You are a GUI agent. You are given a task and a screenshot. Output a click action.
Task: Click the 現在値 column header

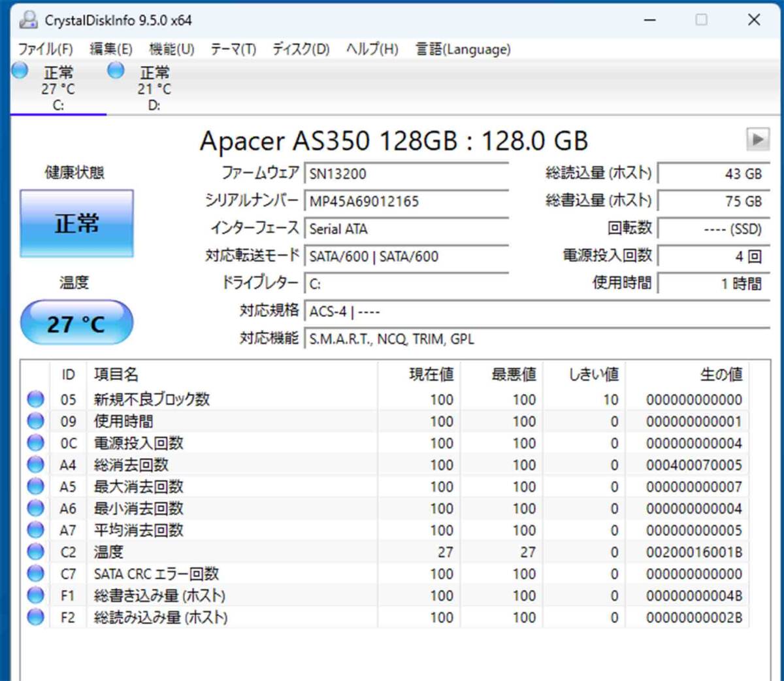click(x=419, y=374)
